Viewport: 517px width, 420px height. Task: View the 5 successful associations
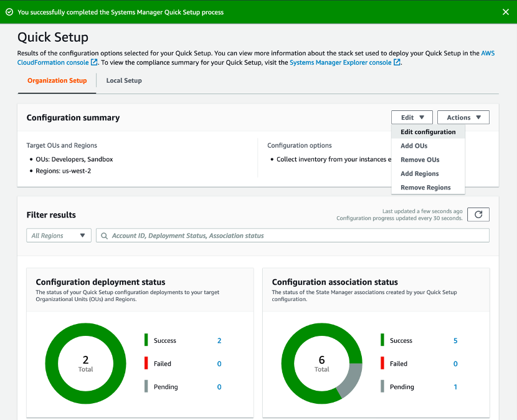coord(455,340)
